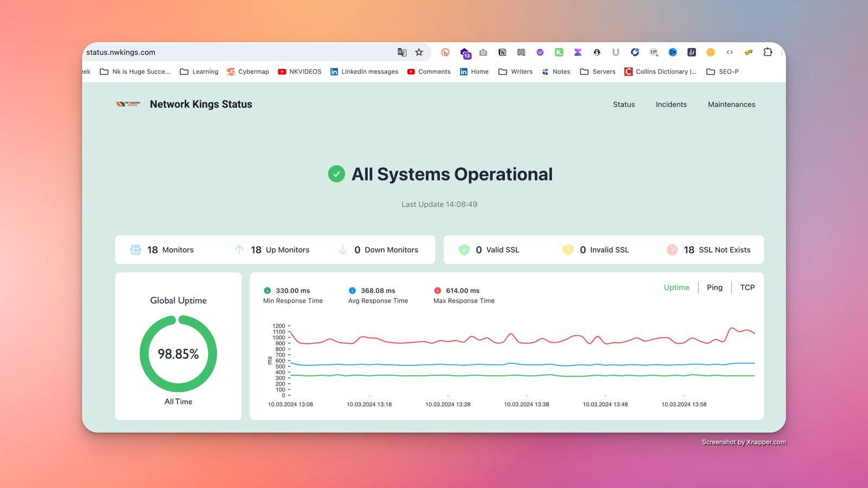Switch chart to Uptime tab

coord(676,287)
